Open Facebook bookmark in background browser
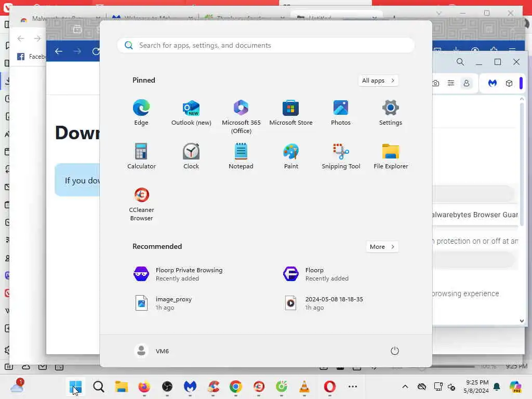Viewport: 532px width, 399px height. coord(32,57)
